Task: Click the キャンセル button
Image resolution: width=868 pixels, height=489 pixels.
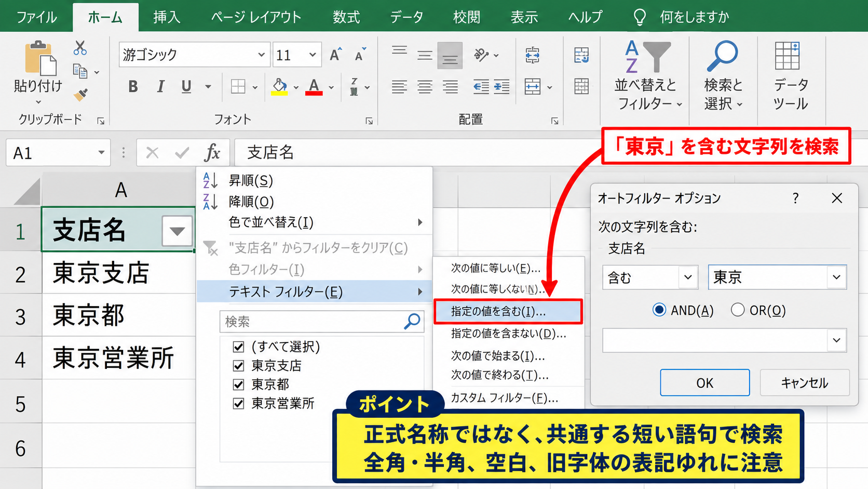Action: 805,383
